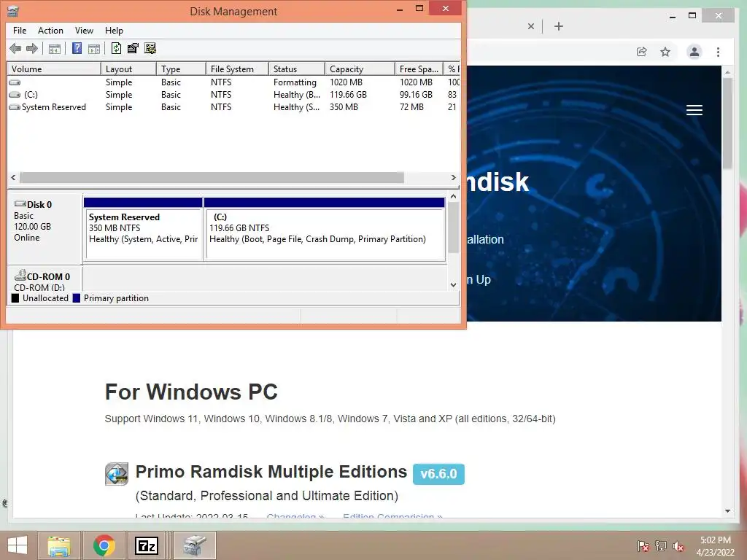Open the View menu
The height and width of the screenshot is (560, 747).
[x=84, y=31]
